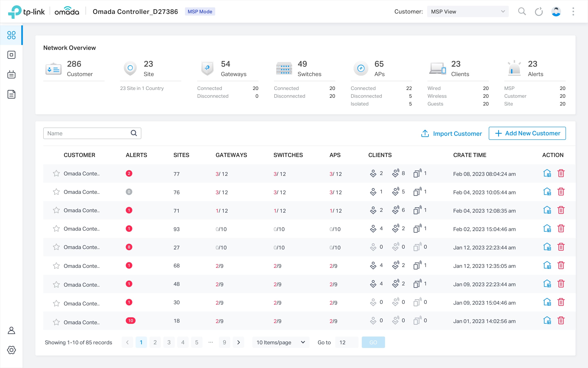Go to previous page arrow
This screenshot has height=368, width=588.
pos(127,342)
